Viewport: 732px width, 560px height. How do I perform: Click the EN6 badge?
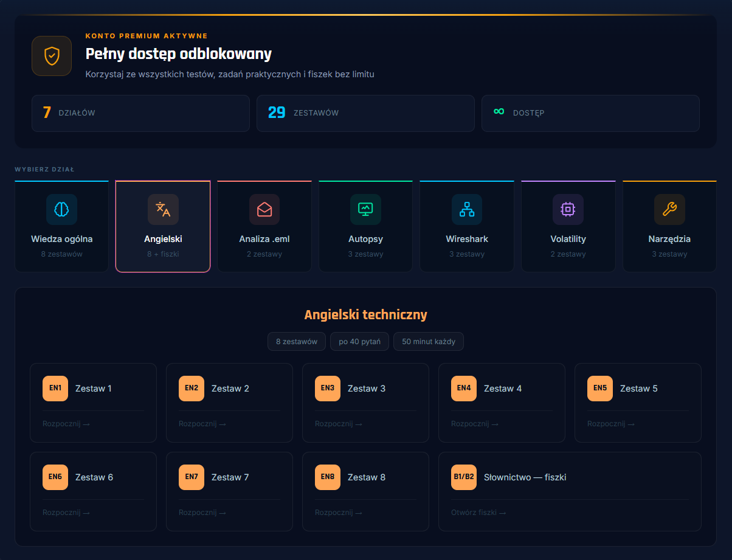tap(55, 477)
